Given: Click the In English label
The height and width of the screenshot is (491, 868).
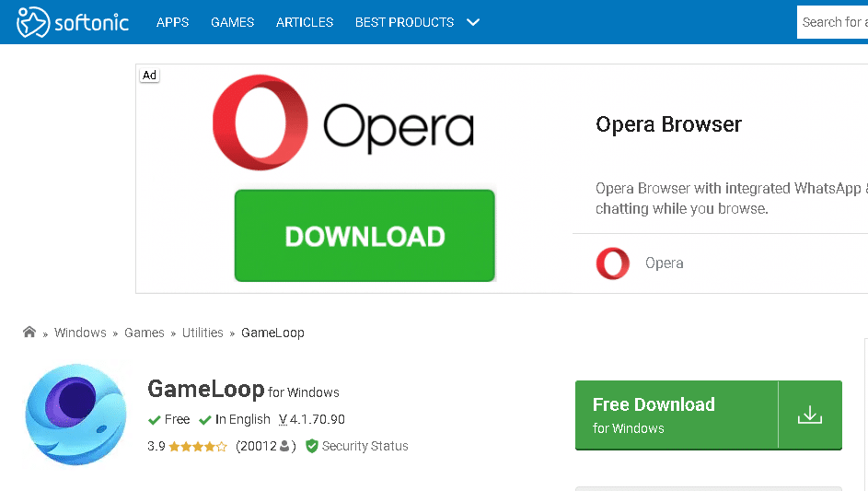Looking at the screenshot, I should [242, 419].
